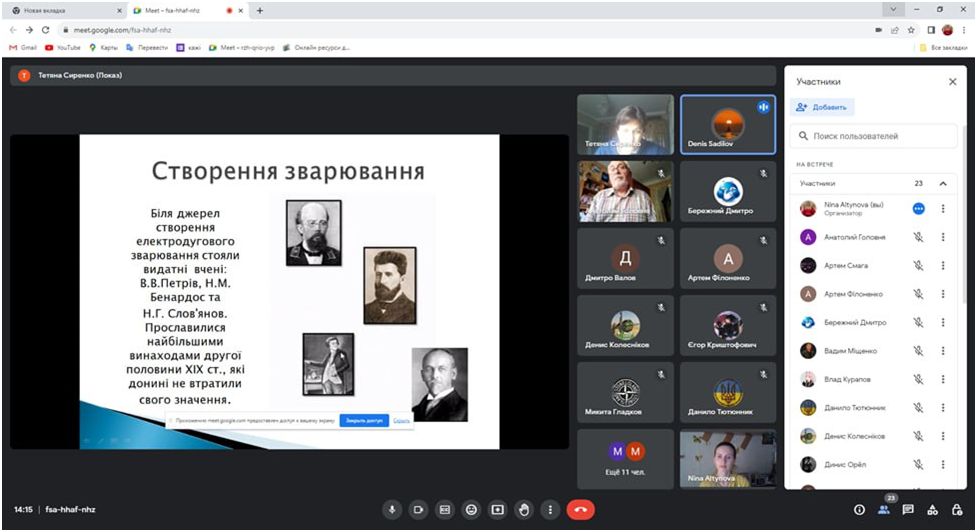Turn on captions in the Meet toolbar
Image resolution: width=977 pixels, height=532 pixels.
click(x=445, y=510)
